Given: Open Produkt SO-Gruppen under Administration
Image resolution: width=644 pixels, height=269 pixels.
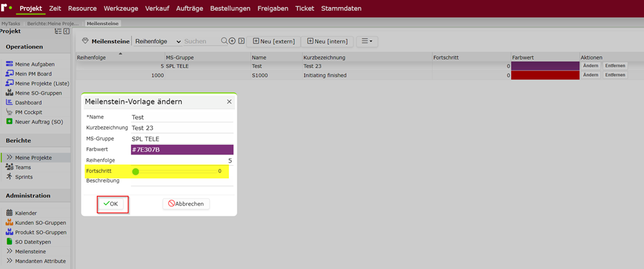Looking at the screenshot, I should (x=36, y=232).
